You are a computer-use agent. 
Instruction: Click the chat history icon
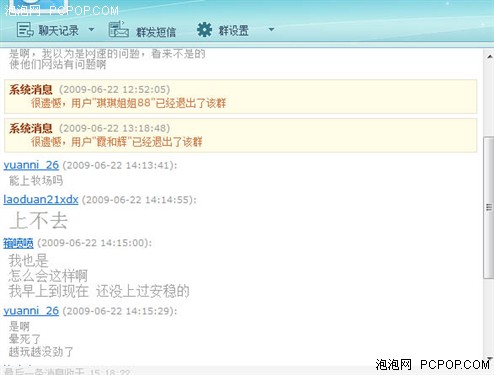25,30
